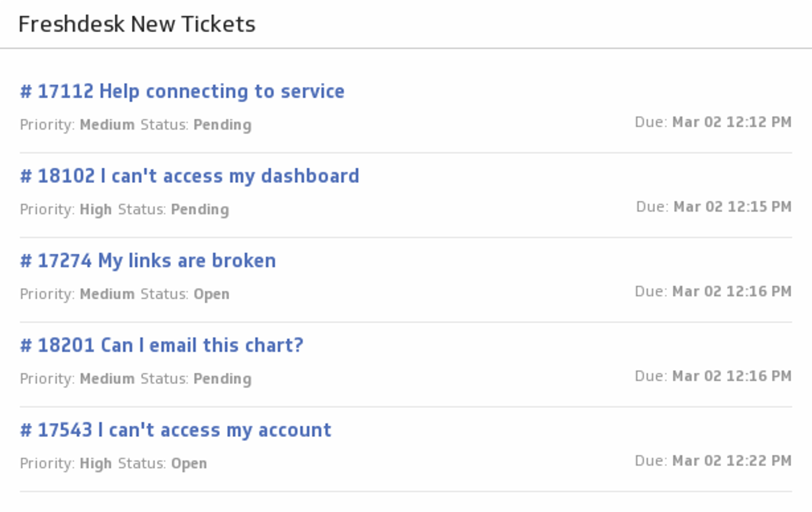Click Medium priority on email chart ticket
This screenshot has height=512, width=812.
[x=107, y=379]
